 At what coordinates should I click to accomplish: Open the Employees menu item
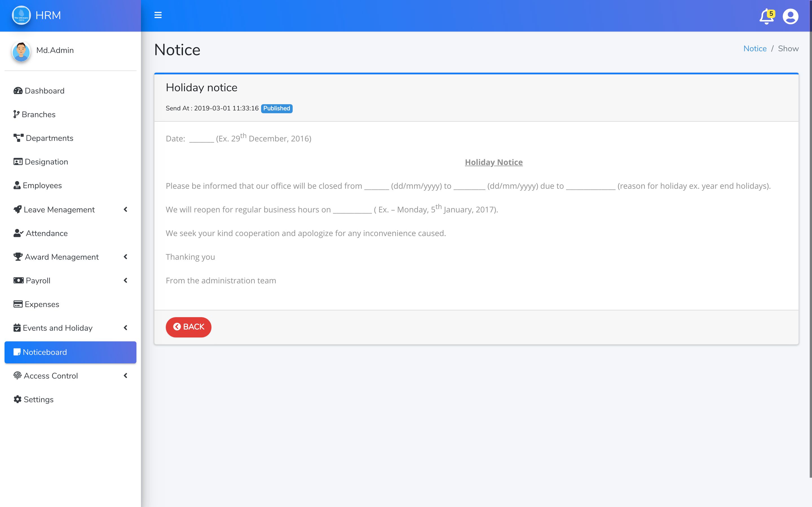tap(42, 185)
